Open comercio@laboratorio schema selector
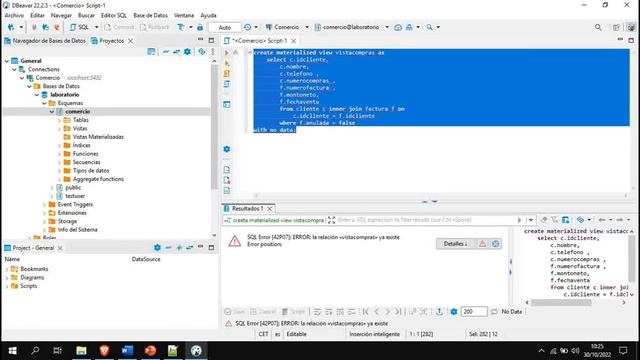This screenshot has height=360, width=640. pyautogui.click(x=351, y=27)
